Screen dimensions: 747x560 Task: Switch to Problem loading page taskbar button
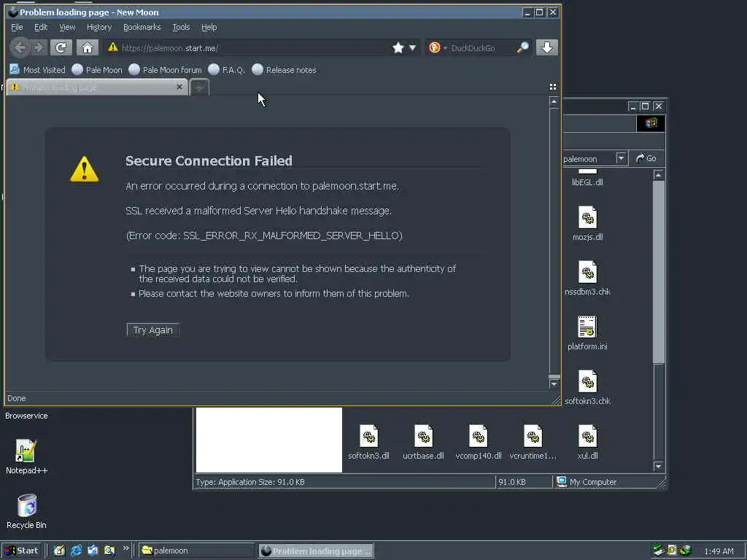[x=317, y=551]
